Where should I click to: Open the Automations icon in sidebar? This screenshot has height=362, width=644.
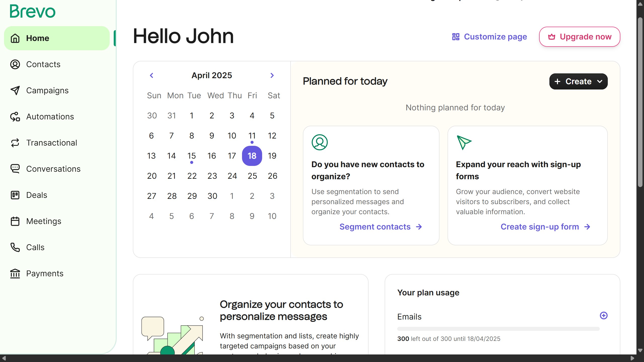(x=15, y=117)
